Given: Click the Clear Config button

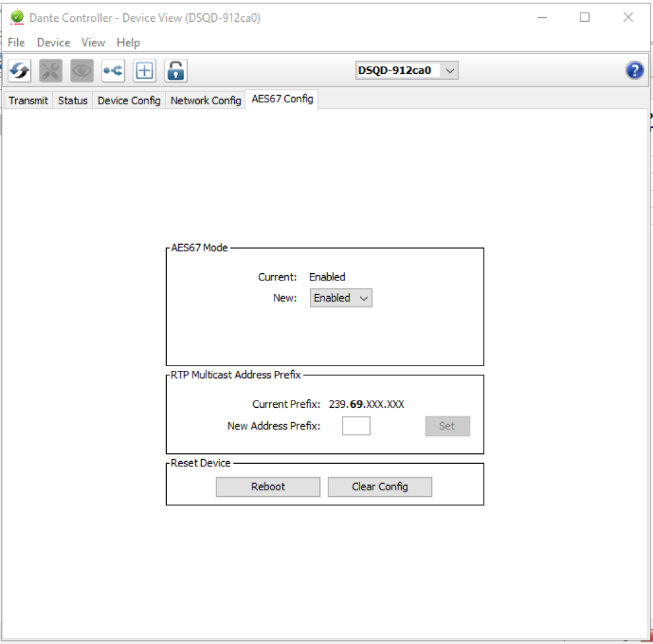Looking at the screenshot, I should tap(380, 487).
